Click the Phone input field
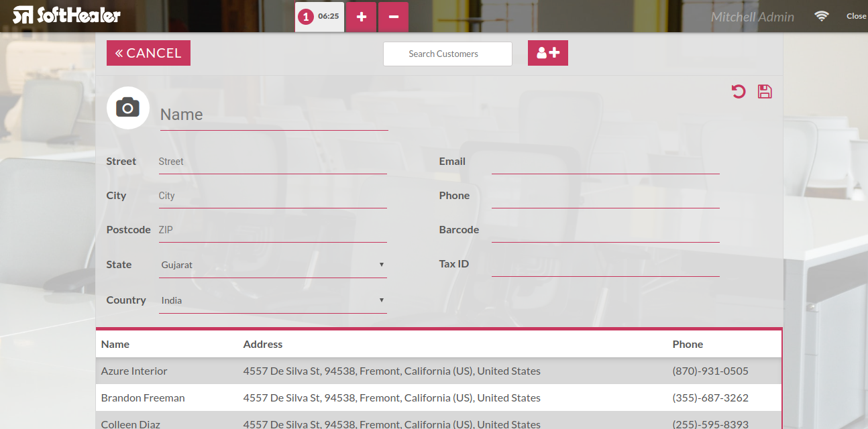This screenshot has height=429, width=868. click(606, 196)
